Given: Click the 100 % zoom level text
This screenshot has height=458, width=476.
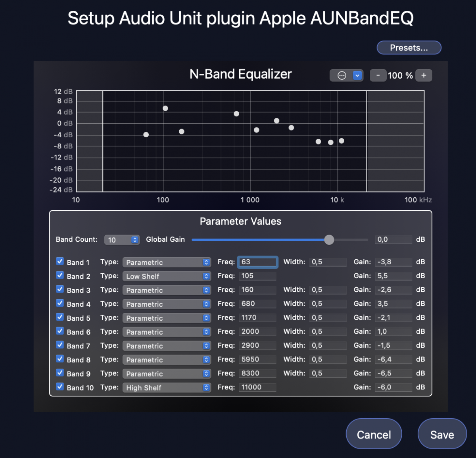Looking at the screenshot, I should click(x=400, y=75).
